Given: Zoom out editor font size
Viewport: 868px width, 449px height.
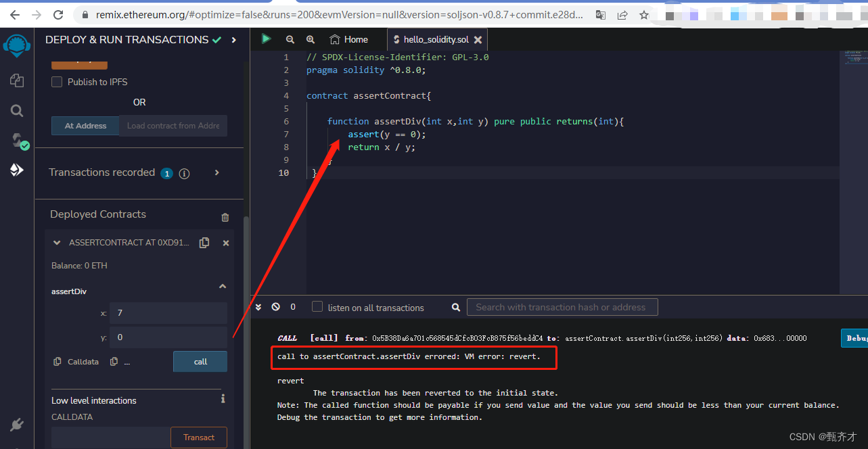Looking at the screenshot, I should pyautogui.click(x=290, y=40).
